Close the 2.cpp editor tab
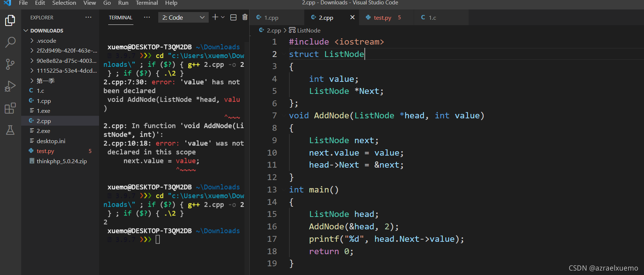 point(352,17)
